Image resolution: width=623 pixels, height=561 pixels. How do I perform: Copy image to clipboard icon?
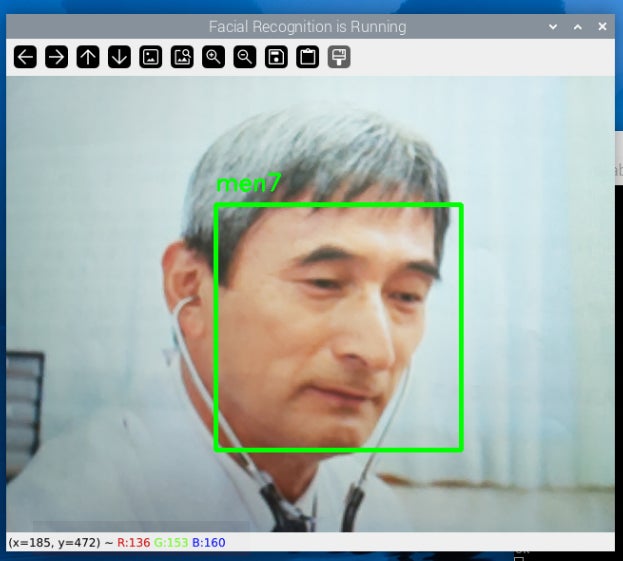[x=307, y=57]
